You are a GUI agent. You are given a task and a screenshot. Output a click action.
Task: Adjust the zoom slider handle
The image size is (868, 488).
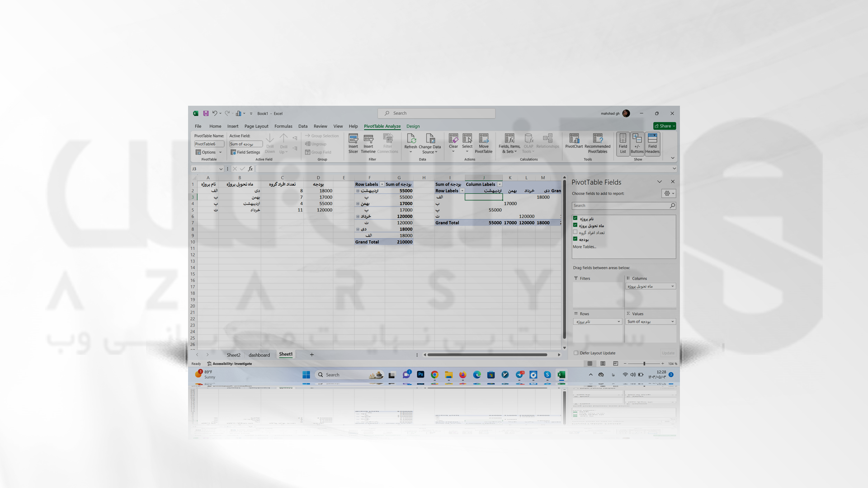coord(644,364)
